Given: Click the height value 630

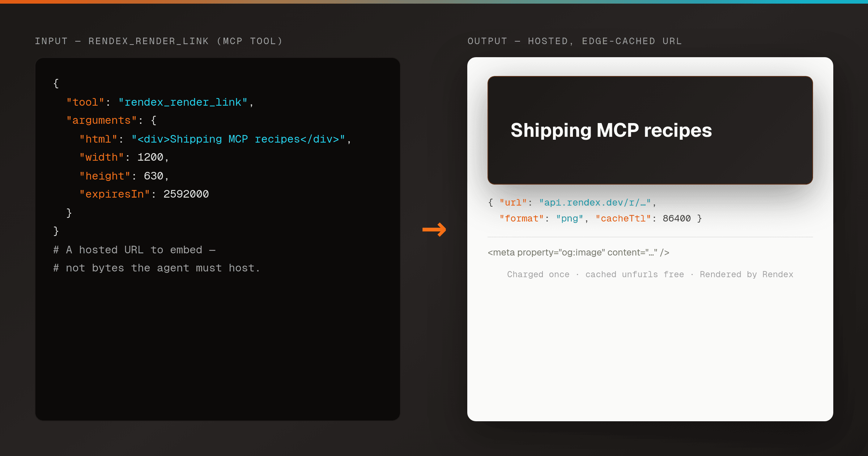Looking at the screenshot, I should click(x=154, y=176).
